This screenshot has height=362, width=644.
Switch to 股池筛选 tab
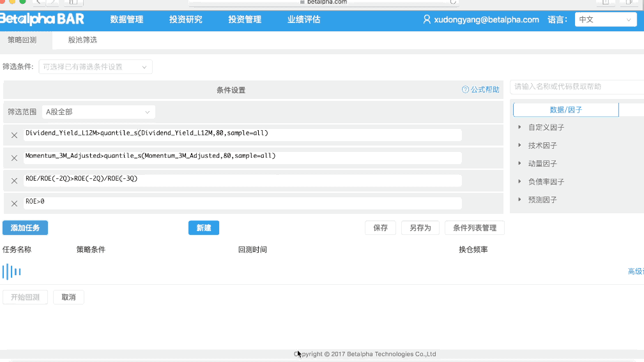pyautogui.click(x=82, y=40)
